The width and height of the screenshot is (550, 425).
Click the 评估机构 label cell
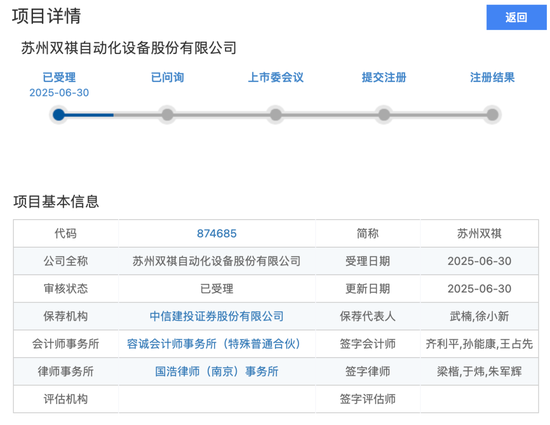tap(66, 399)
